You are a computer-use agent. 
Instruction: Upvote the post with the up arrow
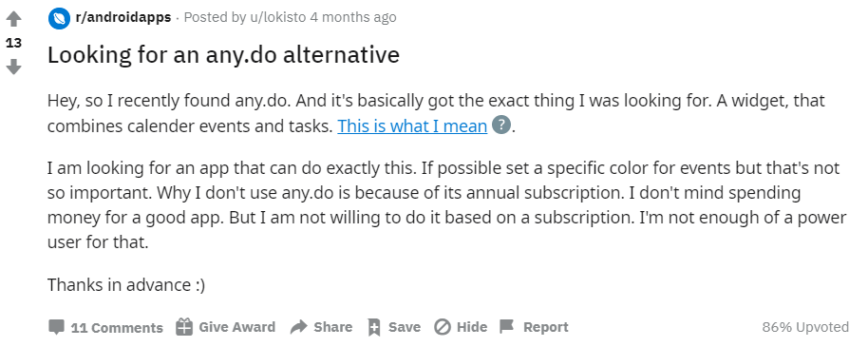(x=13, y=19)
